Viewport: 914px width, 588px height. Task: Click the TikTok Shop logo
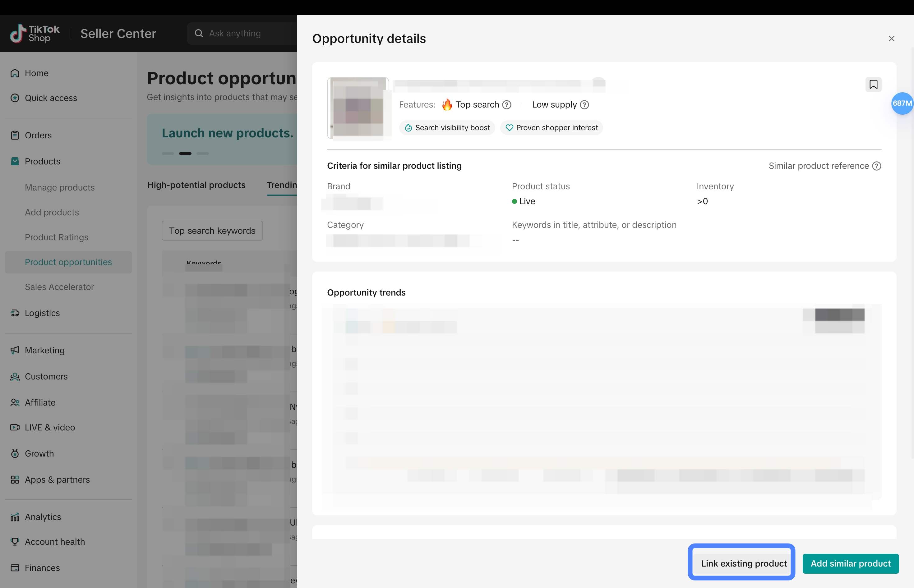tap(35, 34)
